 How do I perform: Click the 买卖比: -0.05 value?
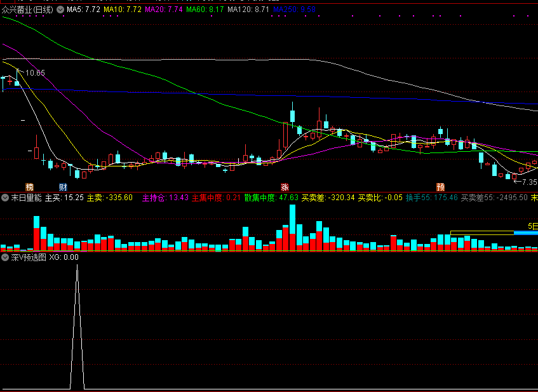380,198
